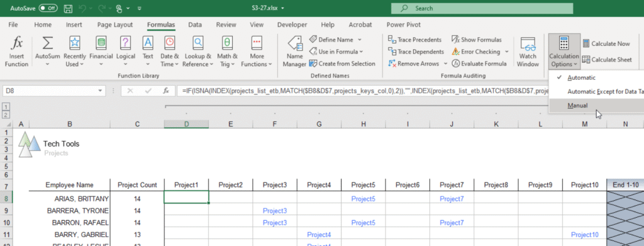Click the Insert Function icon

16,52
